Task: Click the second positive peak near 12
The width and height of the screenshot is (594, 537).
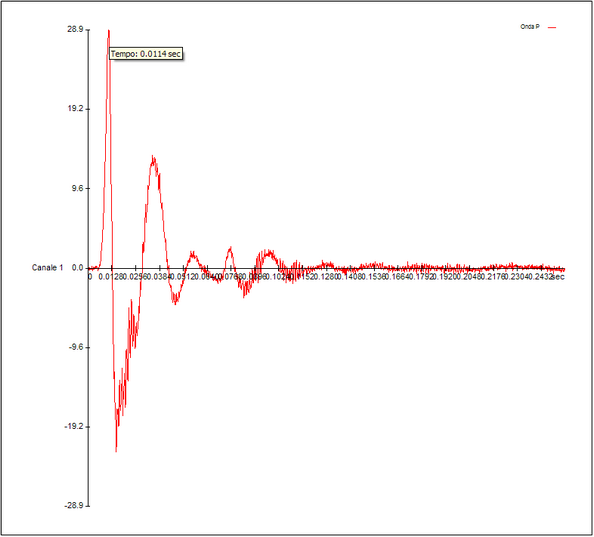Action: coord(153,156)
